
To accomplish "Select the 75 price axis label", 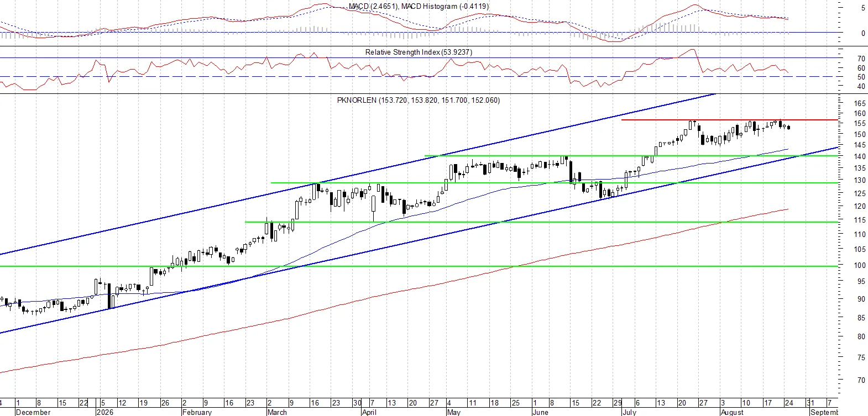I will click(x=861, y=357).
